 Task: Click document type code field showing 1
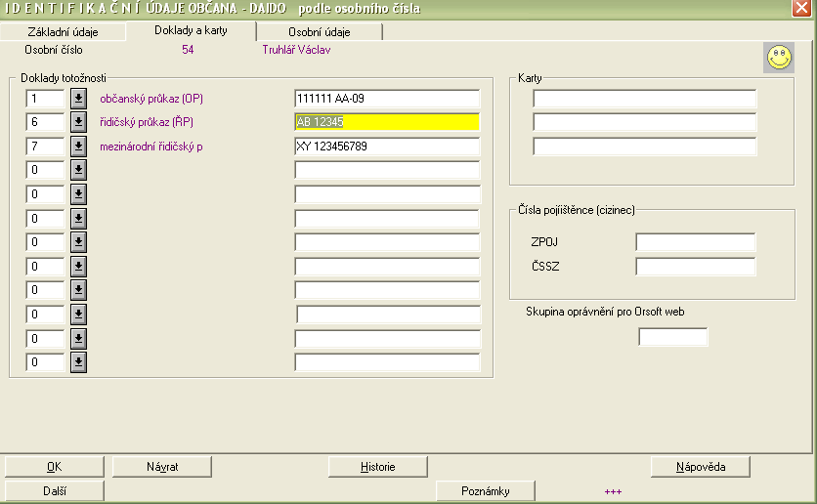(x=45, y=99)
